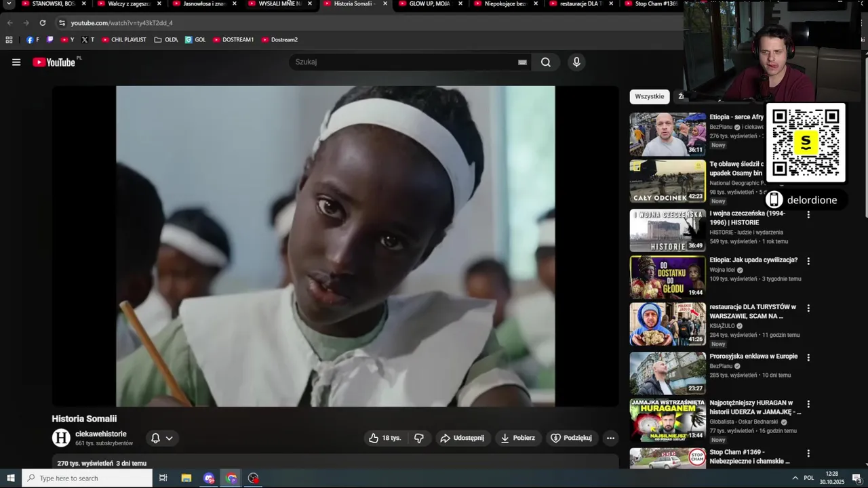Select the Wszystkie filter chip
868x488 pixels.
click(x=650, y=96)
